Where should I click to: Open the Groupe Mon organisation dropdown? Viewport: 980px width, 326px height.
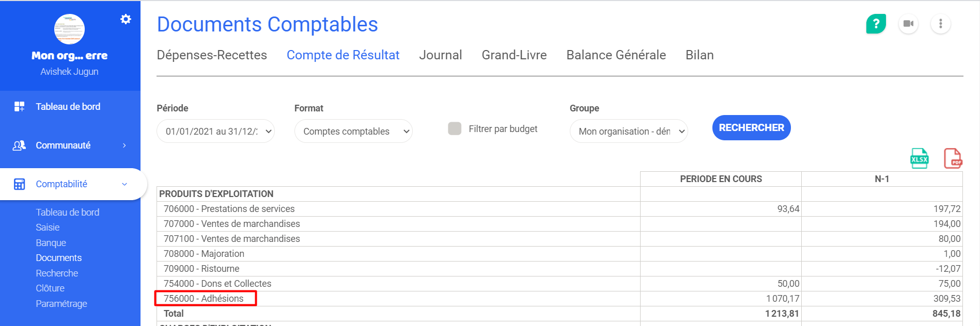pos(629,131)
